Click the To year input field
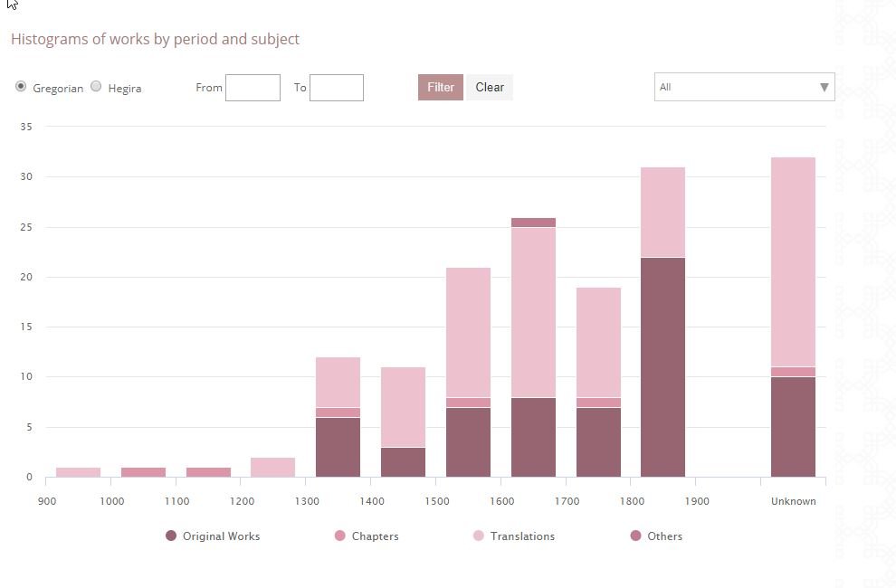This screenshot has width=896, height=588. point(337,88)
